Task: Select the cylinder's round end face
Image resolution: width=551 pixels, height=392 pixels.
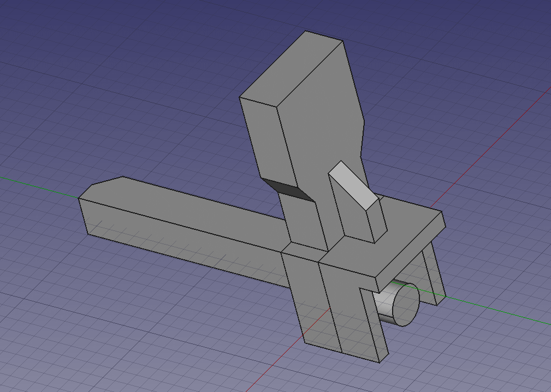Action: coord(405,304)
